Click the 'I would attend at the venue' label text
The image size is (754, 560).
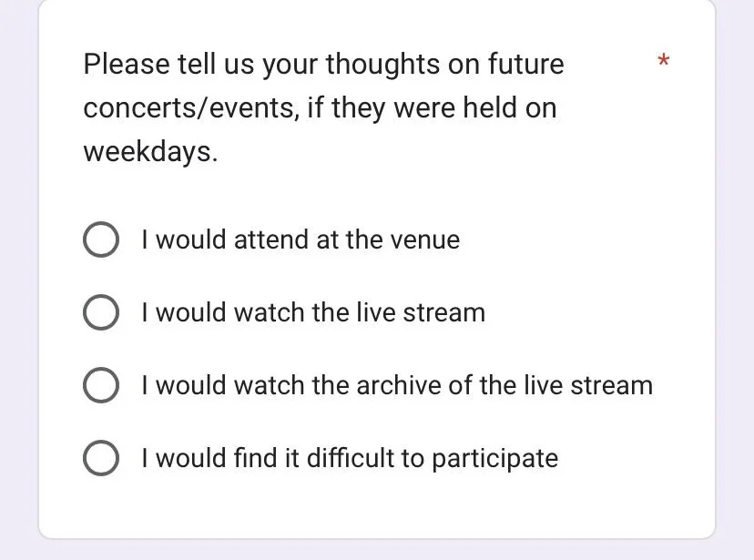301,239
